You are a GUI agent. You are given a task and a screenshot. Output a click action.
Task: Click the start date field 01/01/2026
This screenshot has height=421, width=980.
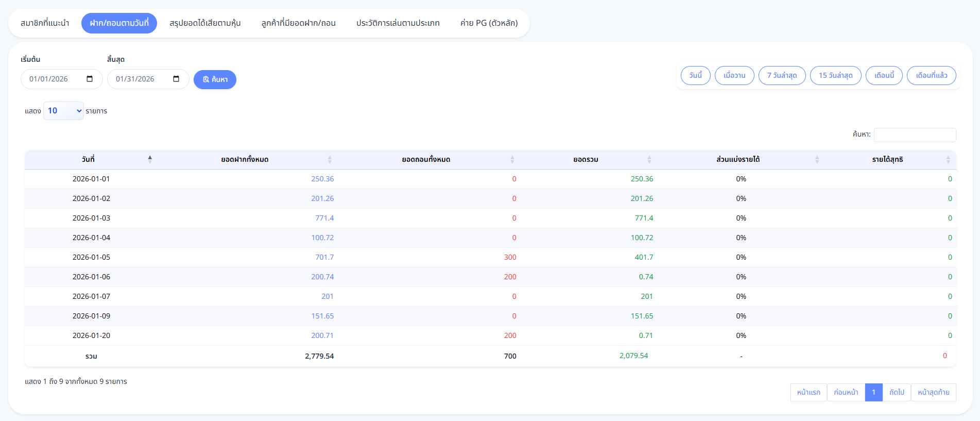[49, 79]
